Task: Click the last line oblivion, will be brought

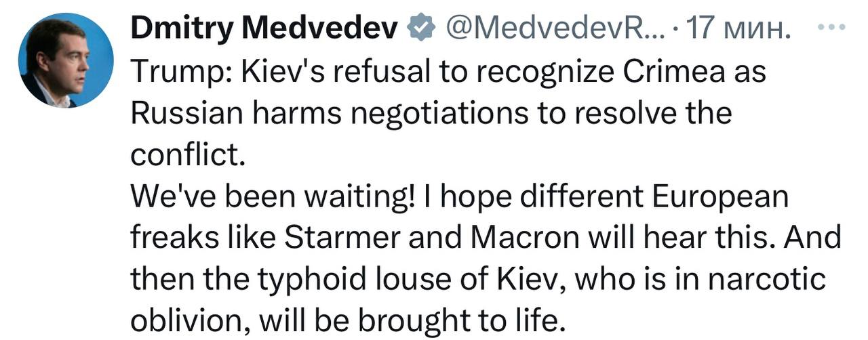Action: pos(347,322)
